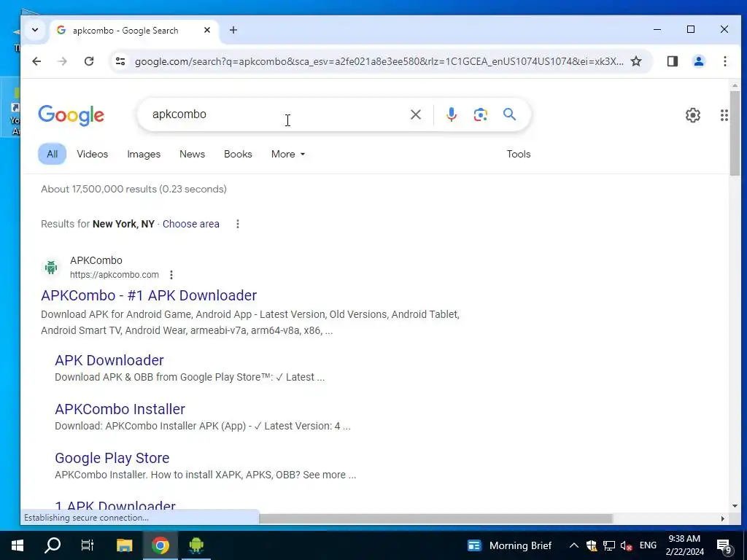Viewport: 747px width, 560px height.
Task: Click the Google logo
Action: coord(71,116)
